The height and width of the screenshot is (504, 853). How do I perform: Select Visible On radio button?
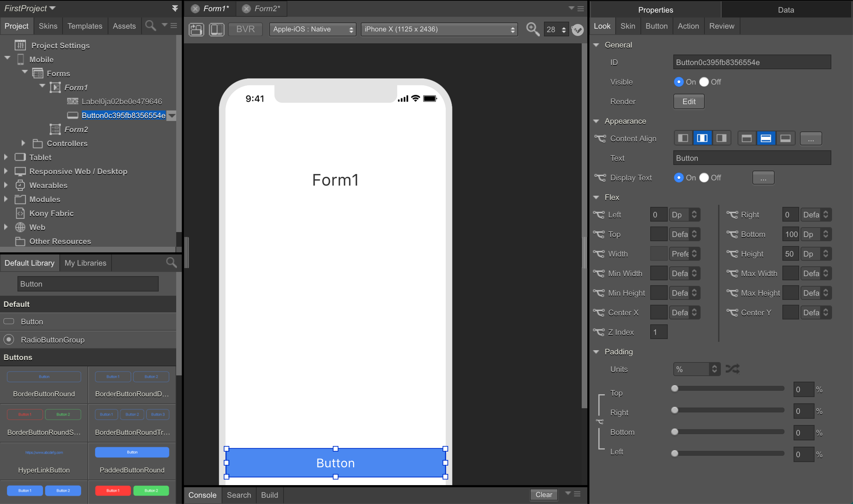pos(679,82)
